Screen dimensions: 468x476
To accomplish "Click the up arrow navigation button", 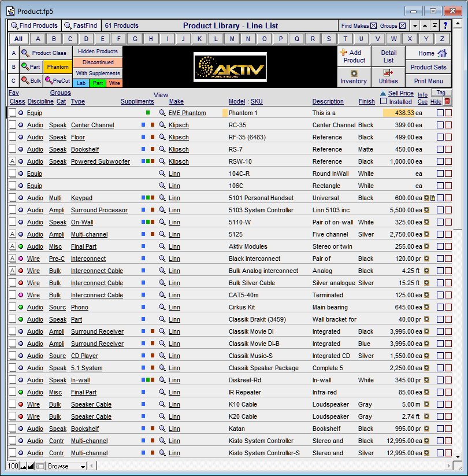I will tap(425, 26).
